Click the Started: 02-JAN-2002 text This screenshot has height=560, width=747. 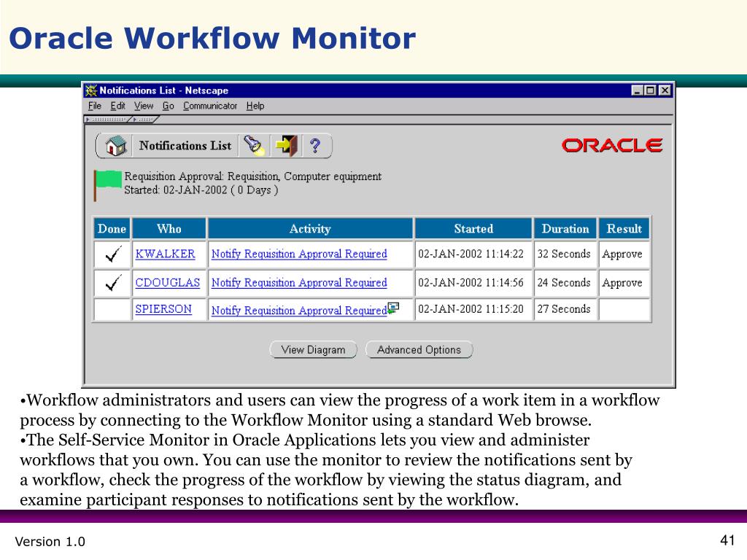tap(201, 190)
